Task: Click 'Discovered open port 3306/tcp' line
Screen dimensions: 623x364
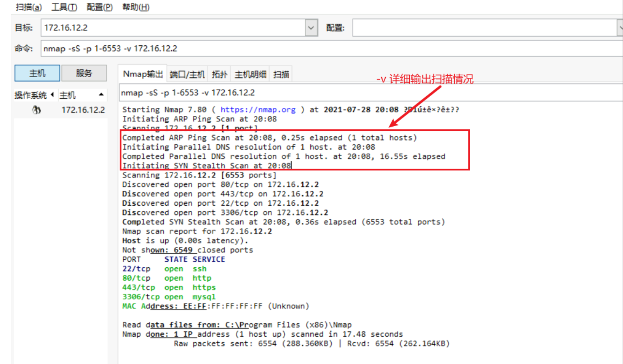Action: pyautogui.click(x=225, y=213)
